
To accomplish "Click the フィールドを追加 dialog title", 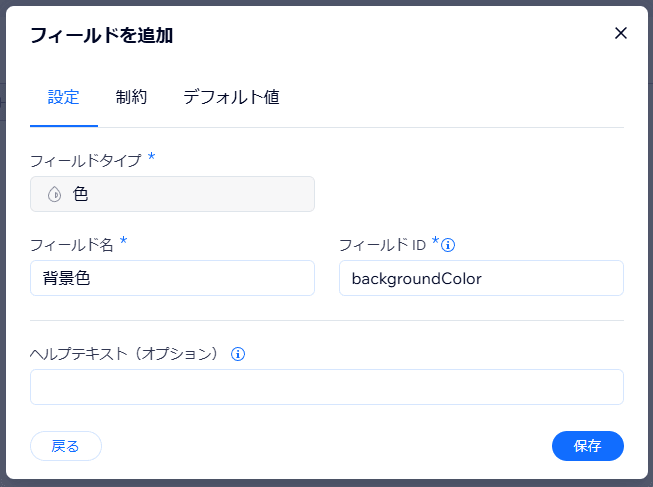I will (101, 35).
